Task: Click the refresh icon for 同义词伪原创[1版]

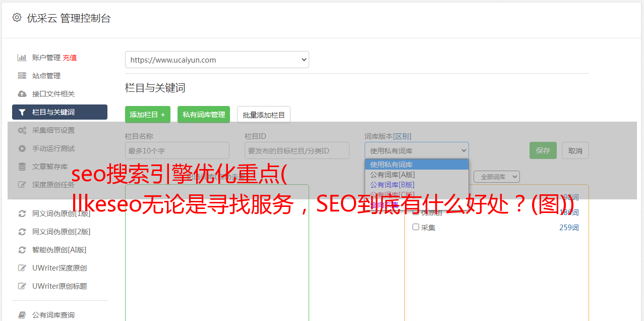Action: (x=22, y=213)
